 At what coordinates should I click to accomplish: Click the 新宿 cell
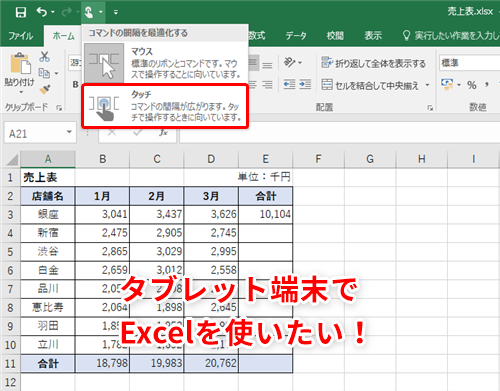48,233
